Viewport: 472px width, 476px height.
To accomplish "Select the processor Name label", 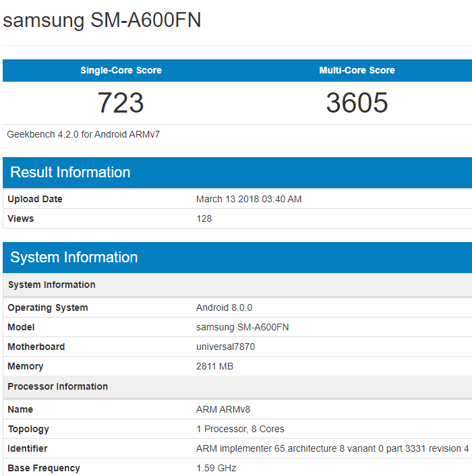I will tap(20, 409).
